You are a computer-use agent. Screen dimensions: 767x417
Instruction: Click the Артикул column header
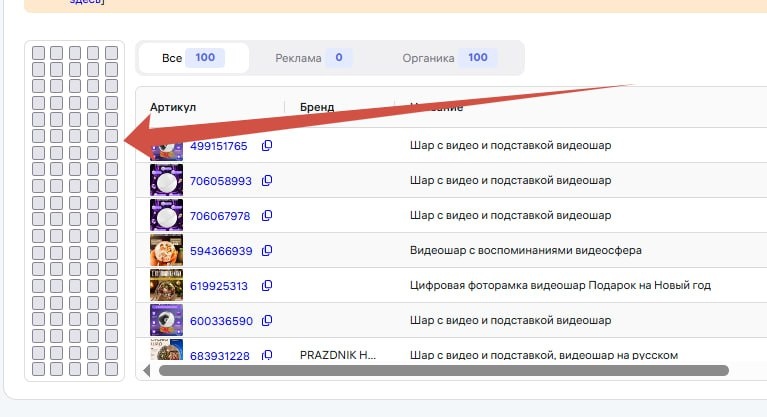173,107
